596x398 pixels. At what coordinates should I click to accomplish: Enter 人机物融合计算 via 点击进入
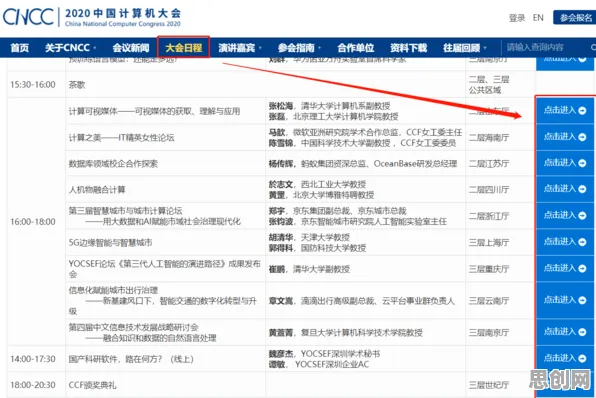tap(564, 189)
